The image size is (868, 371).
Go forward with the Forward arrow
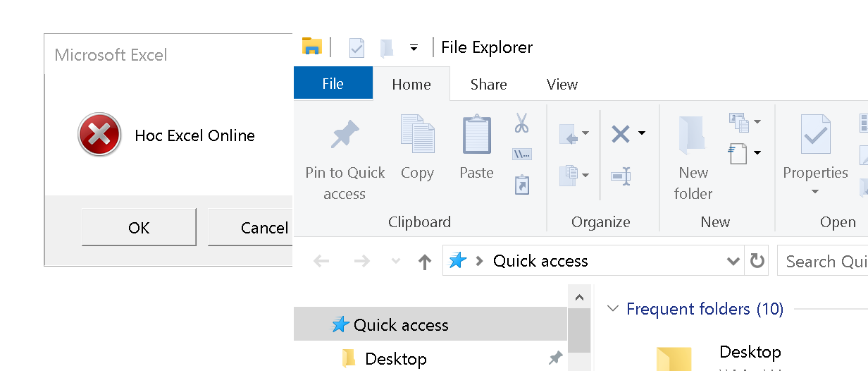click(x=361, y=261)
